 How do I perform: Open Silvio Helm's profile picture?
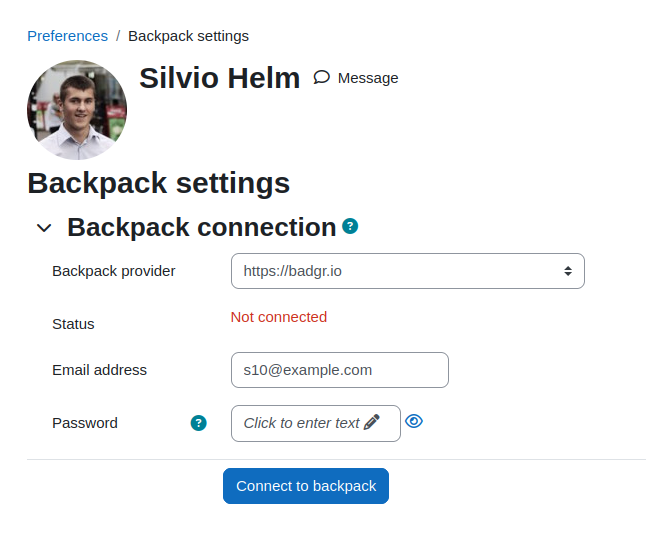(x=77, y=110)
